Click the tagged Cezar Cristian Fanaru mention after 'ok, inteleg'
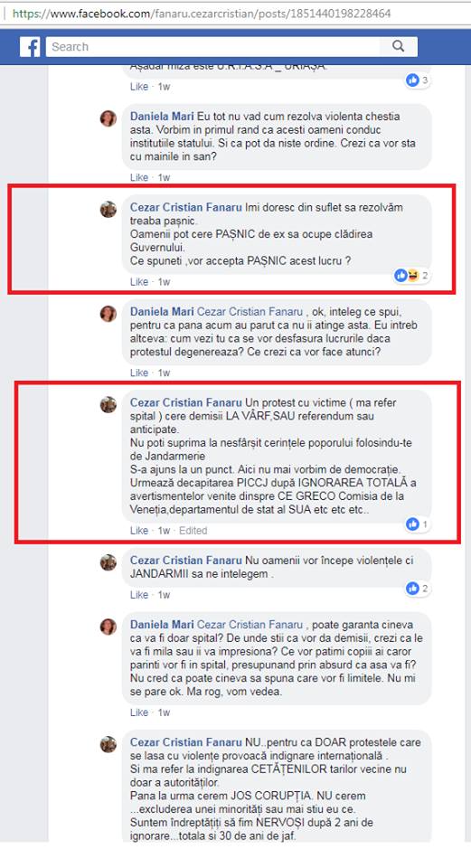 pyautogui.click(x=250, y=312)
